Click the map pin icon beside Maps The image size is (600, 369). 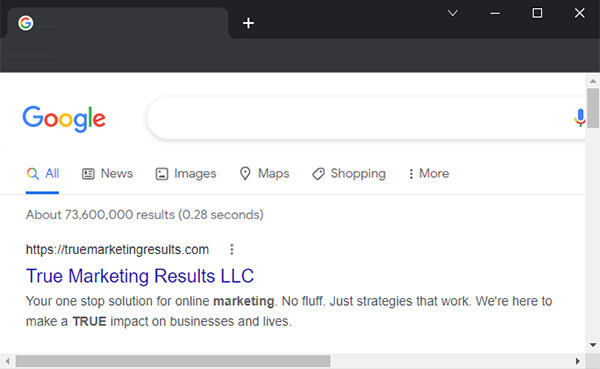tap(245, 173)
